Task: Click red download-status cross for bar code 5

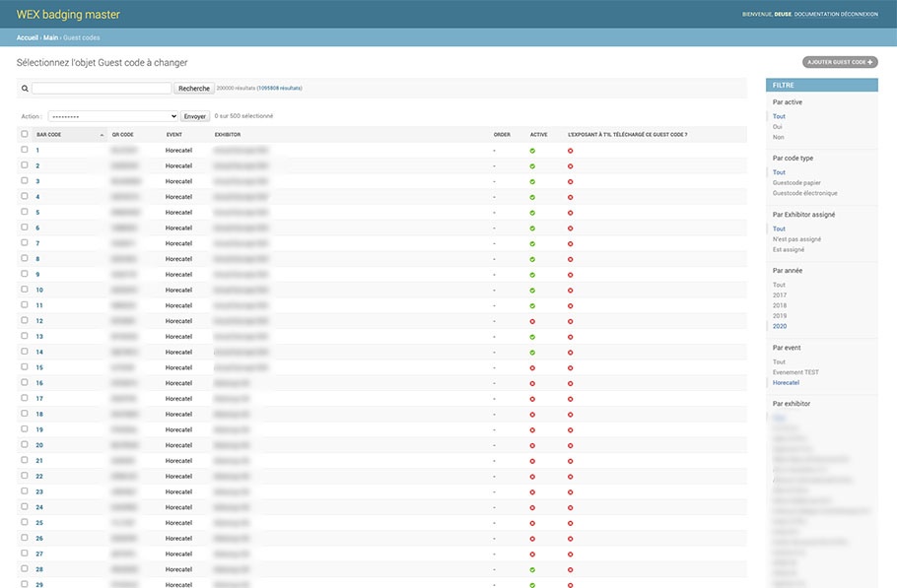Action: point(570,213)
